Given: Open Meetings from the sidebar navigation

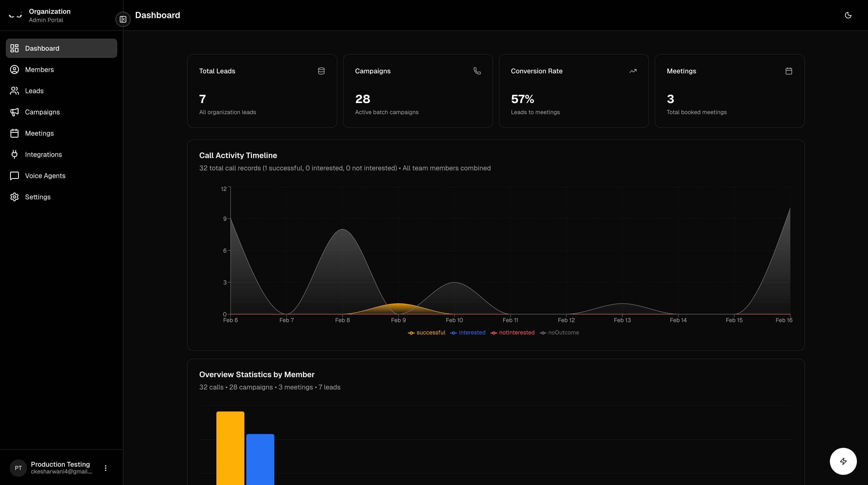Looking at the screenshot, I should 39,133.
